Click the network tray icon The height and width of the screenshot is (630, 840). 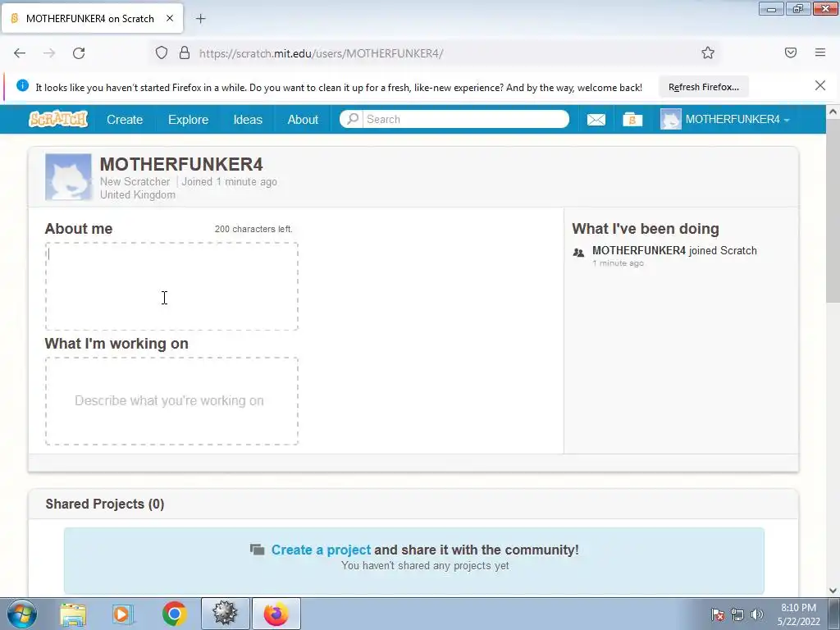click(737, 614)
